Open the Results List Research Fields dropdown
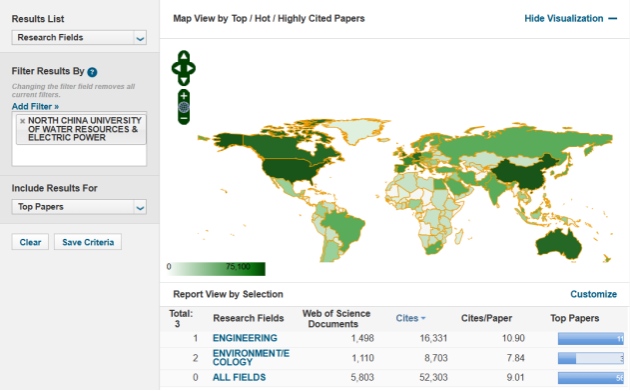 click(x=79, y=38)
